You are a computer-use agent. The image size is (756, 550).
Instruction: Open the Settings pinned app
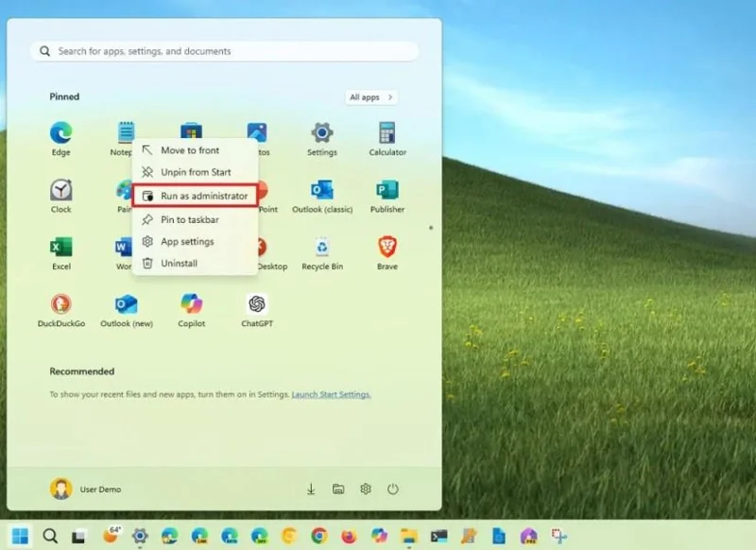[x=322, y=139]
